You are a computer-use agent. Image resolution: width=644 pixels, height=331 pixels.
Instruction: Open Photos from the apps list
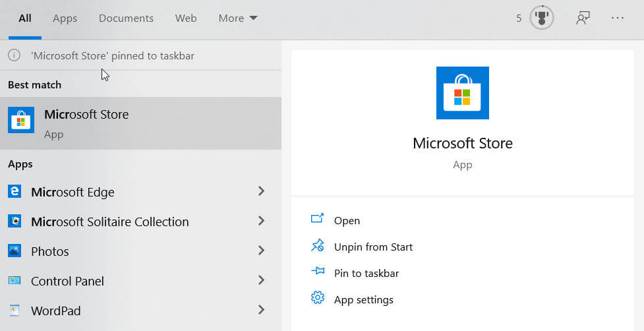tap(49, 251)
